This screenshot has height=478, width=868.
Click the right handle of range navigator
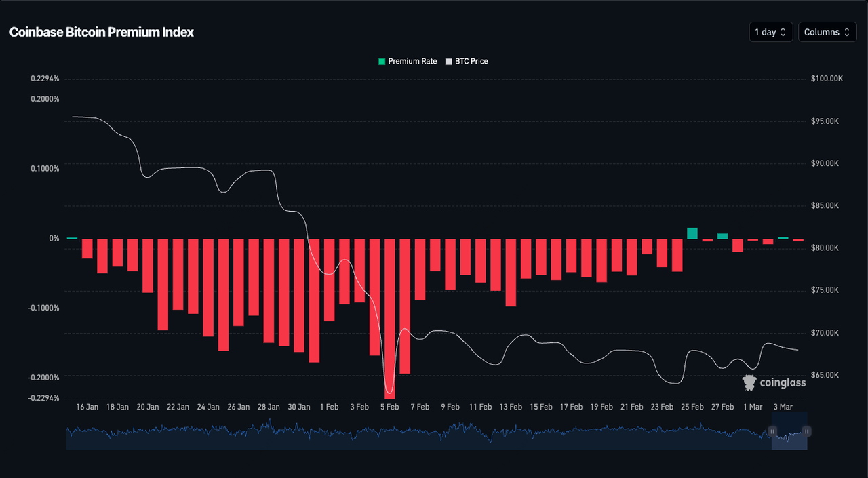pos(807,431)
